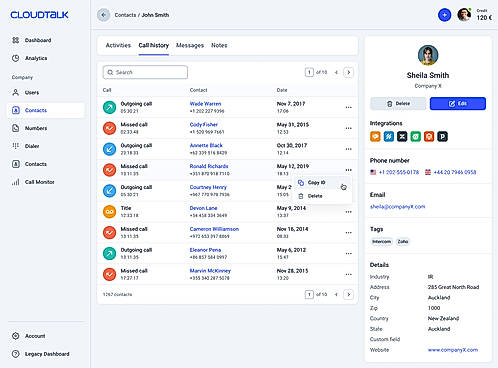
Task: Go to next page at top pagination
Action: (x=349, y=72)
